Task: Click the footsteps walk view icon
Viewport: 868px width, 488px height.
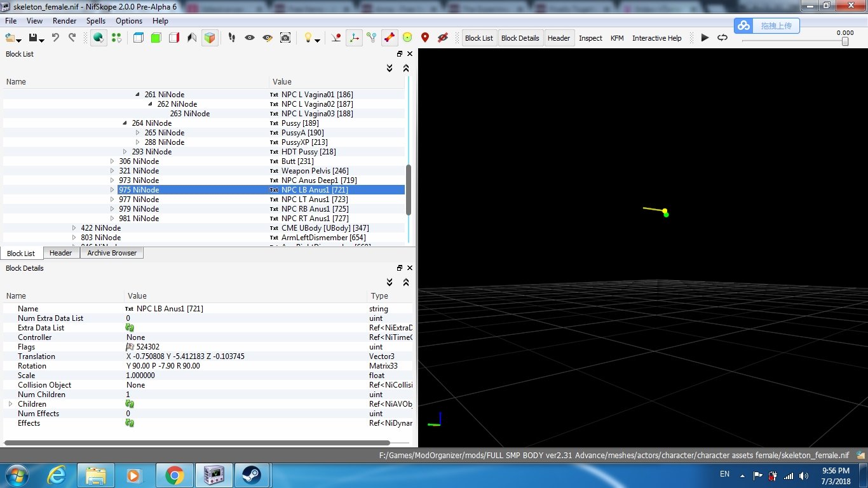Action: tap(231, 38)
